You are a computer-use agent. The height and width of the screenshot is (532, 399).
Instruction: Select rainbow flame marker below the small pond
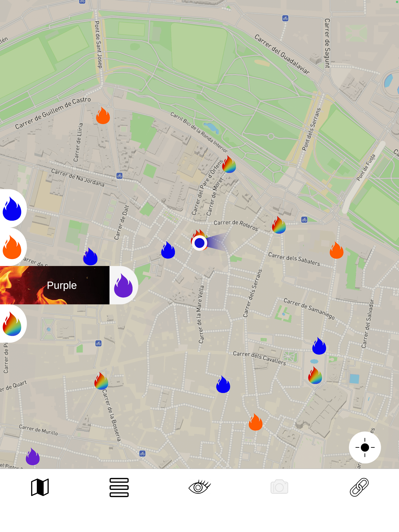point(315,375)
